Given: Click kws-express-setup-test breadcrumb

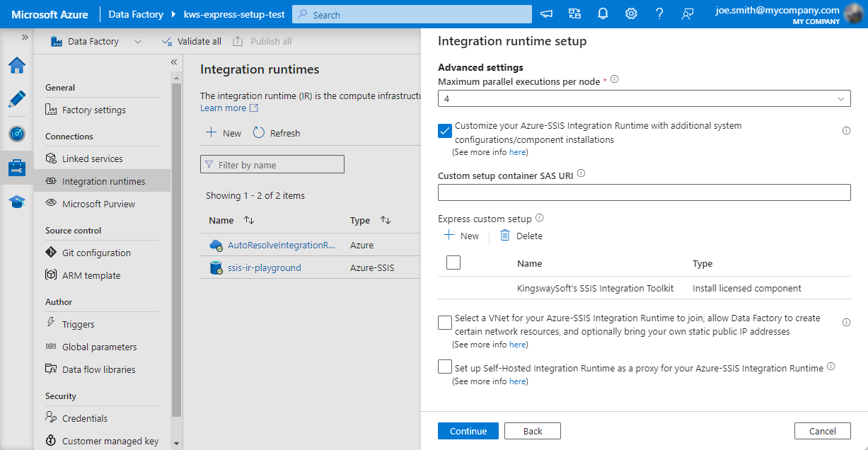Looking at the screenshot, I should pyautogui.click(x=233, y=14).
